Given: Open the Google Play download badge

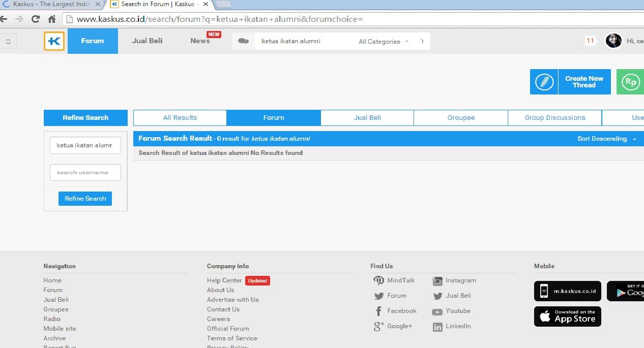Looking at the screenshot, I should click(626, 291).
